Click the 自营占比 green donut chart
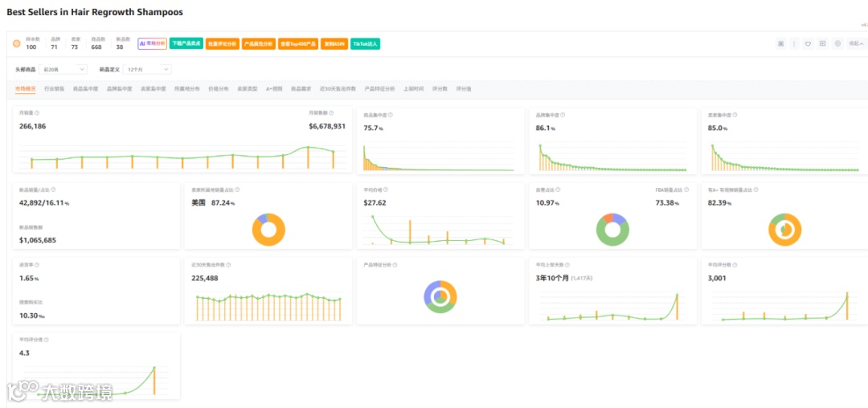Screen dimensions: 868x408 point(612,230)
